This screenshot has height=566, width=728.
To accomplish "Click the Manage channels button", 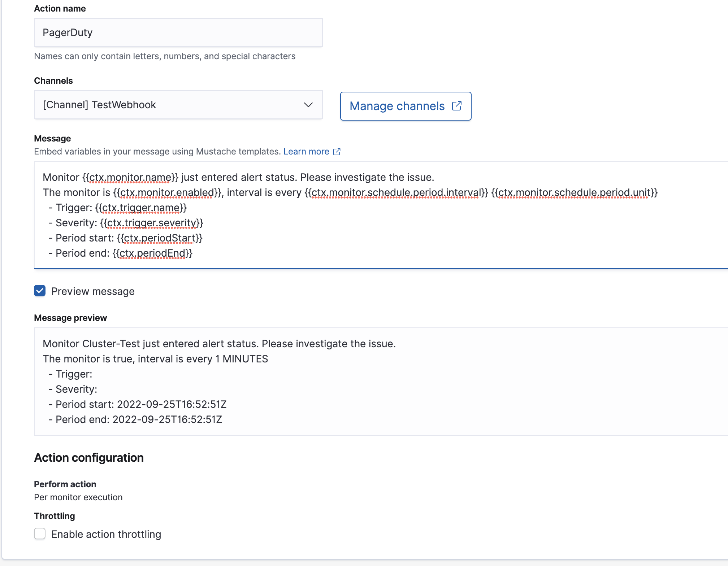I will coord(406,106).
